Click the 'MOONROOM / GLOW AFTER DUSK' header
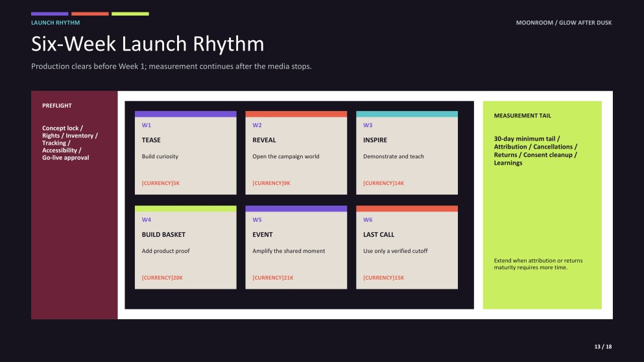This screenshot has height=362, width=644. pos(564,23)
